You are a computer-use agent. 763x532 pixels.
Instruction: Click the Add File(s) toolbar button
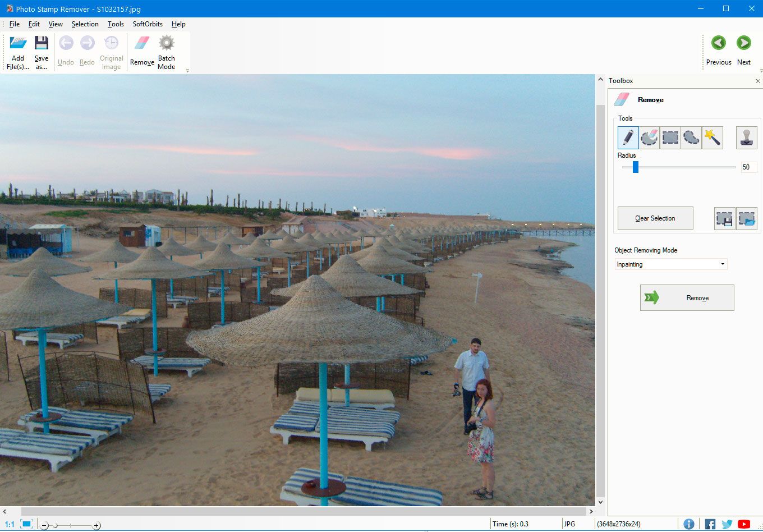click(18, 52)
